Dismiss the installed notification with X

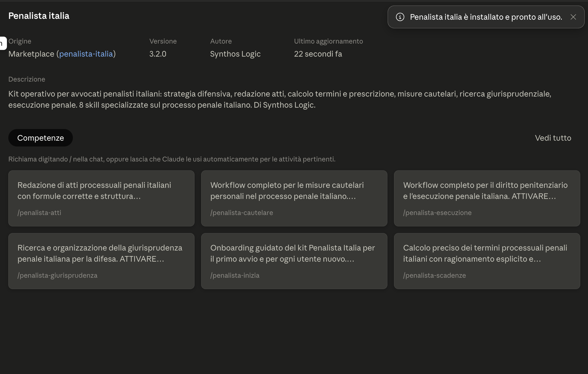(573, 17)
